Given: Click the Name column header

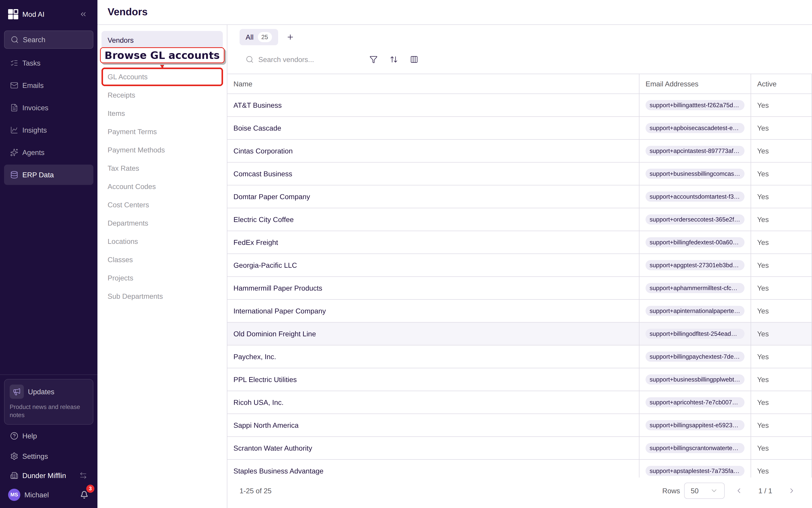Looking at the screenshot, I should [x=433, y=84].
